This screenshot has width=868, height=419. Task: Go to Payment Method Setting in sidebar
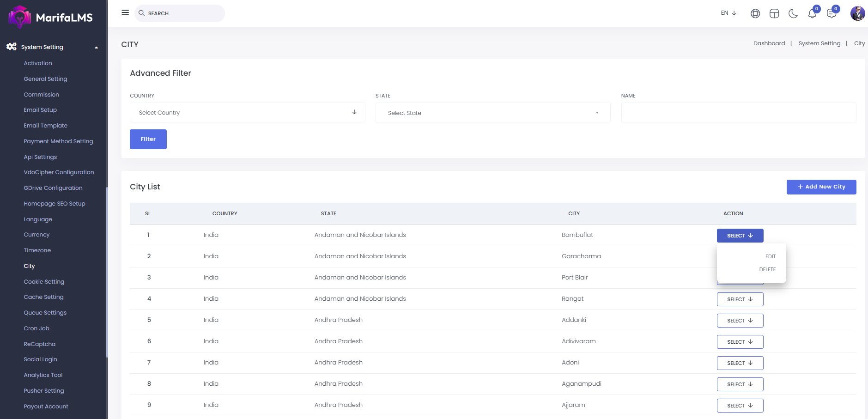pos(58,141)
